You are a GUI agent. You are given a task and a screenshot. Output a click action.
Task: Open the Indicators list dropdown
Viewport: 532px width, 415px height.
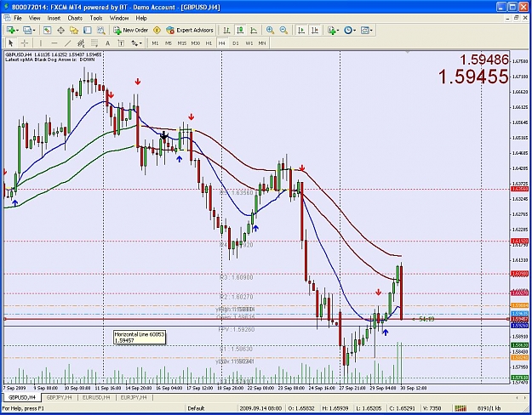(x=333, y=30)
